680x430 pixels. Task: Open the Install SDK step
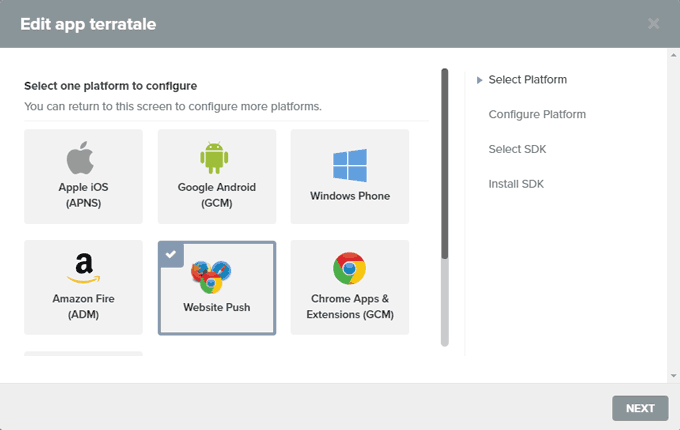(x=516, y=184)
